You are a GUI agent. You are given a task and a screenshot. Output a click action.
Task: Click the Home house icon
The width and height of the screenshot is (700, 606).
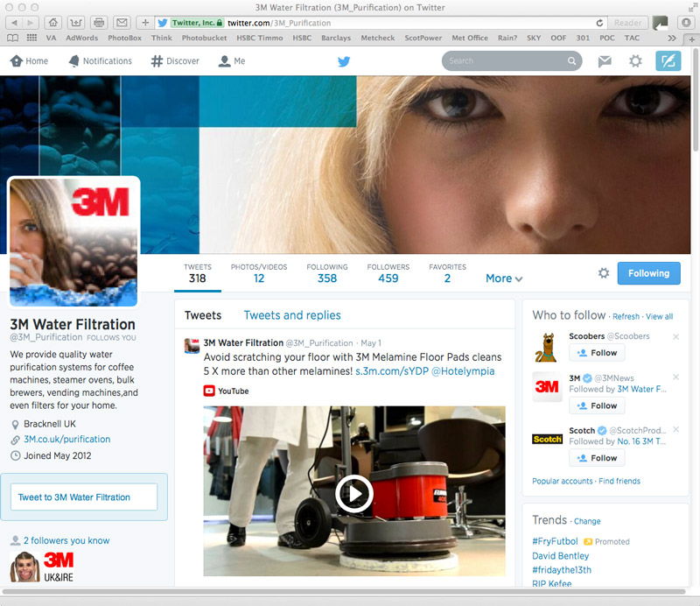click(16, 61)
